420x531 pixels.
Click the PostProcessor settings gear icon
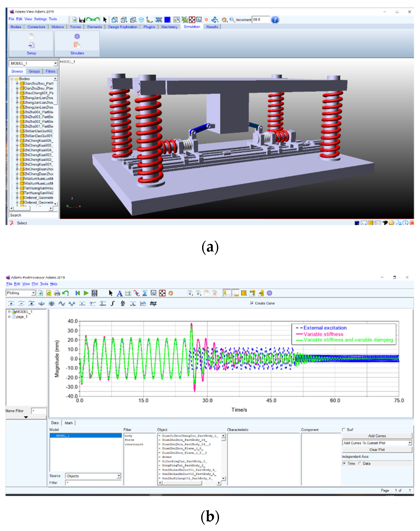[x=269, y=293]
